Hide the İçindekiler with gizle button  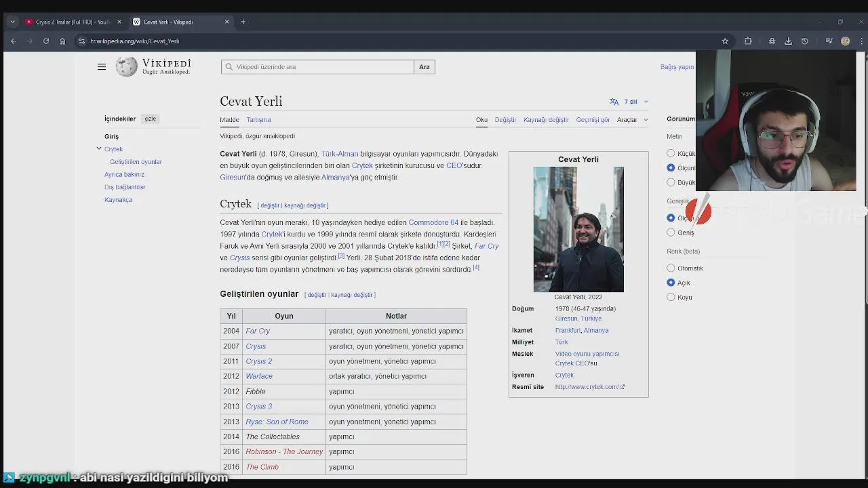tap(150, 119)
